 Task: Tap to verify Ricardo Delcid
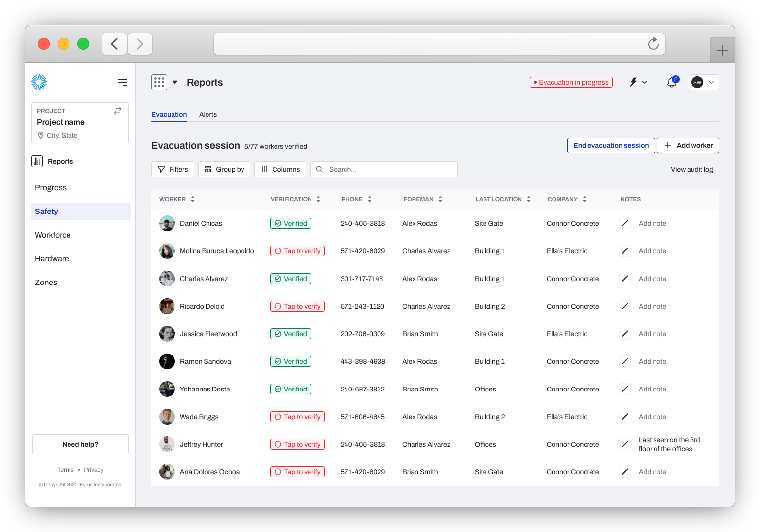click(297, 306)
